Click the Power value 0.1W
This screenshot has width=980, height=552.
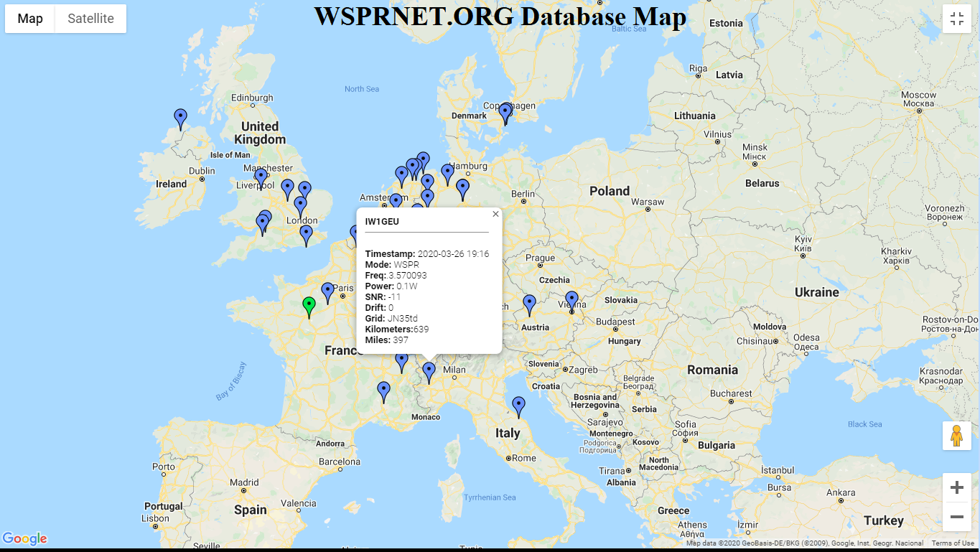(x=407, y=286)
